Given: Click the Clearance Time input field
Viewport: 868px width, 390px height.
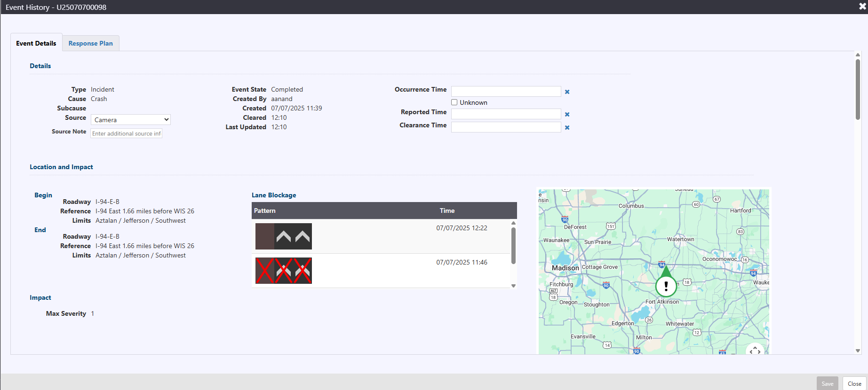Looking at the screenshot, I should [506, 127].
